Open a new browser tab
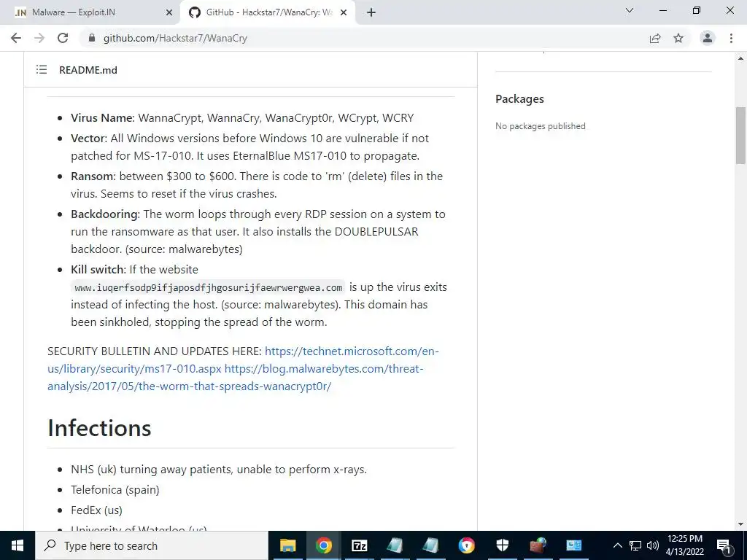747x560 pixels. [x=371, y=13]
